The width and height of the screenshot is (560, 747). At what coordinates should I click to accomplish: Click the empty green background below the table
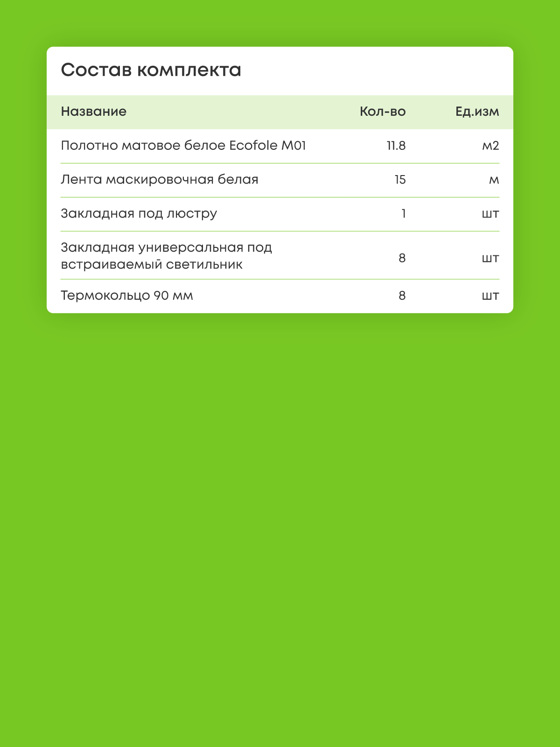(280, 514)
